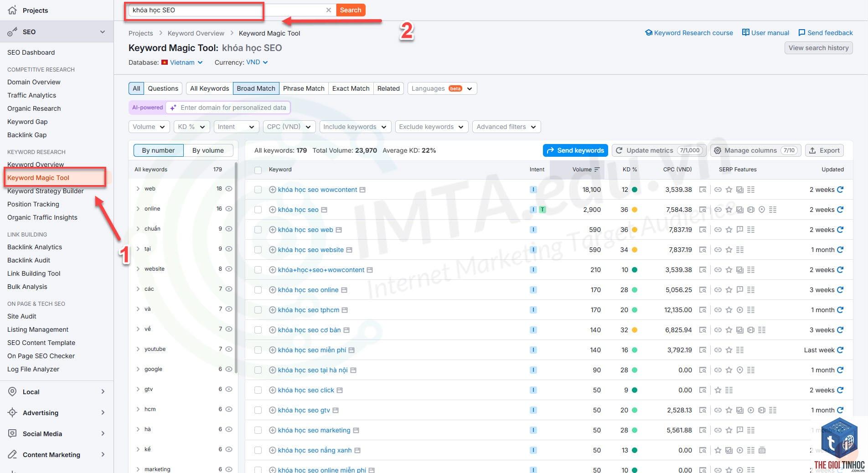Screen dimensions: 868x473
Task: Open Keyword Gap in sidebar
Action: click(x=27, y=122)
